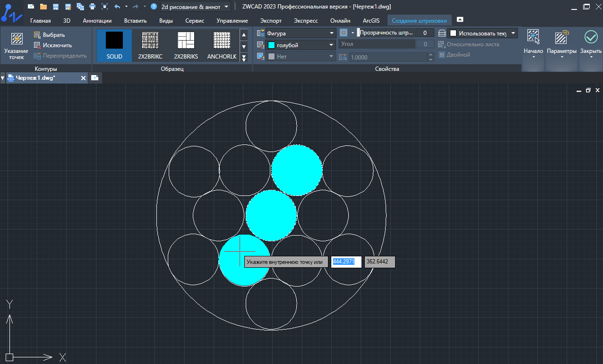
Task: Open the Вставить ribbon tab
Action: (x=136, y=21)
